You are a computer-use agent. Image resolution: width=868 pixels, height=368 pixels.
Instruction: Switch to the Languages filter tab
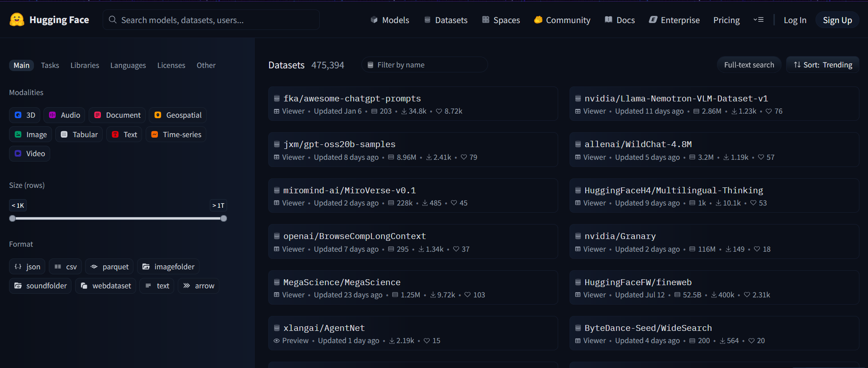pyautogui.click(x=128, y=65)
